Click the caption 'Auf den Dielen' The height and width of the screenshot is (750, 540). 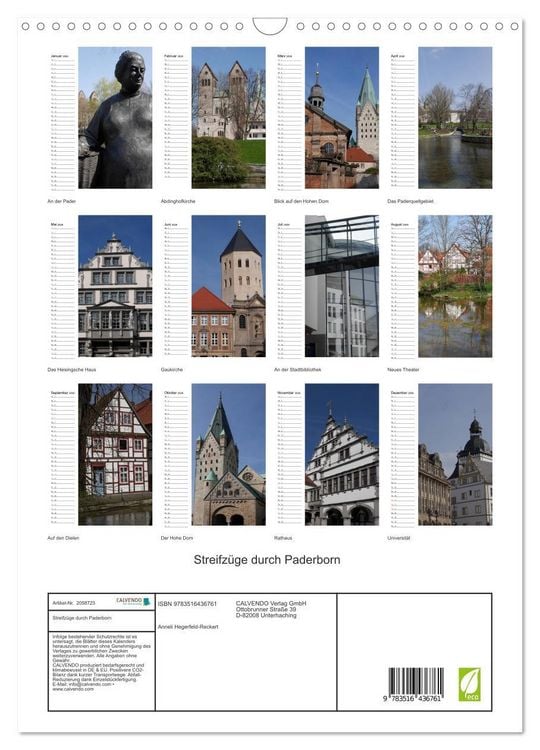[x=63, y=538]
